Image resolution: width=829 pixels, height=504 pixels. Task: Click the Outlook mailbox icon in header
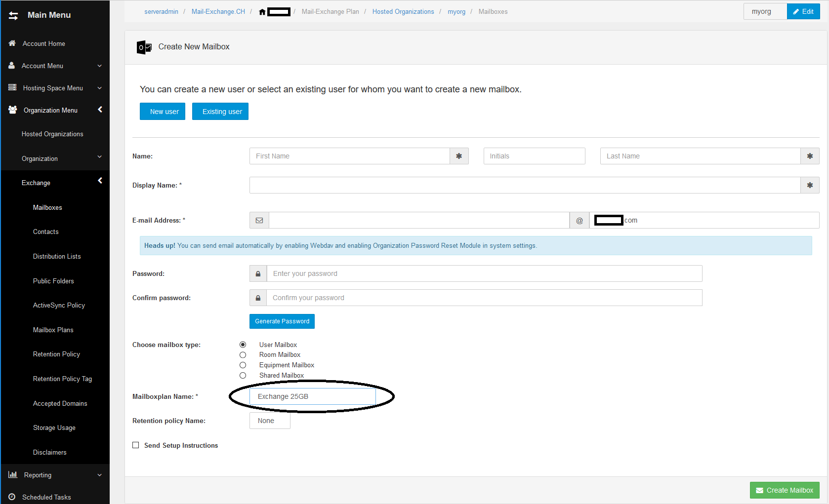[x=144, y=47]
